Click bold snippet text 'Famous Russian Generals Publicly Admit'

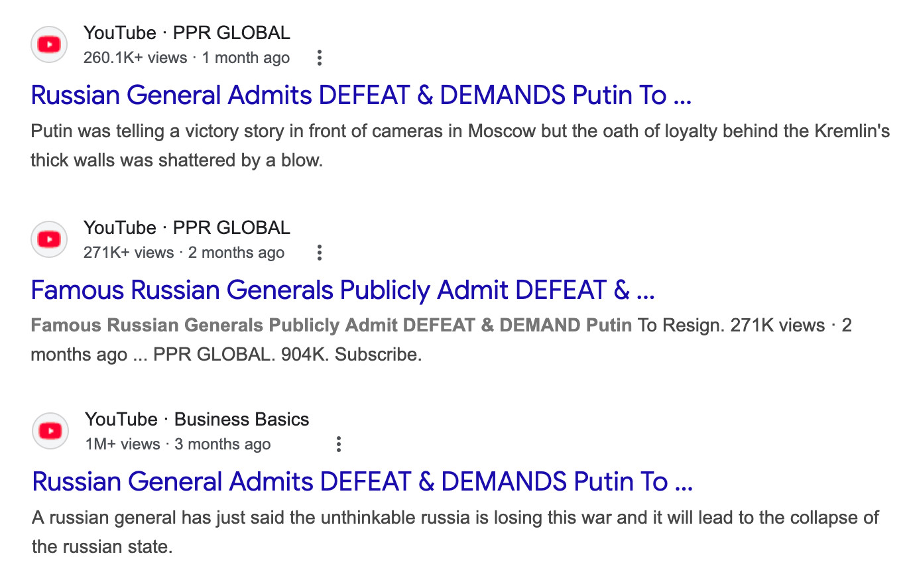coord(212,325)
